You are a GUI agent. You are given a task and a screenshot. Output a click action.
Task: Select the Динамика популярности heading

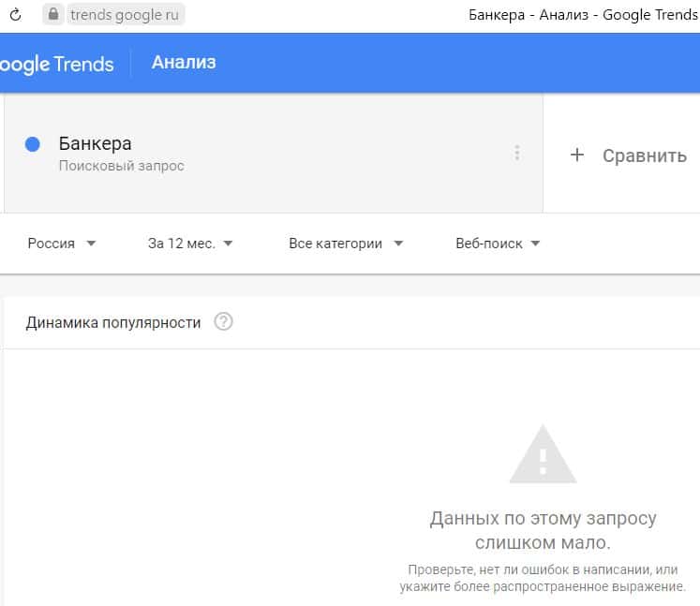coord(113,322)
